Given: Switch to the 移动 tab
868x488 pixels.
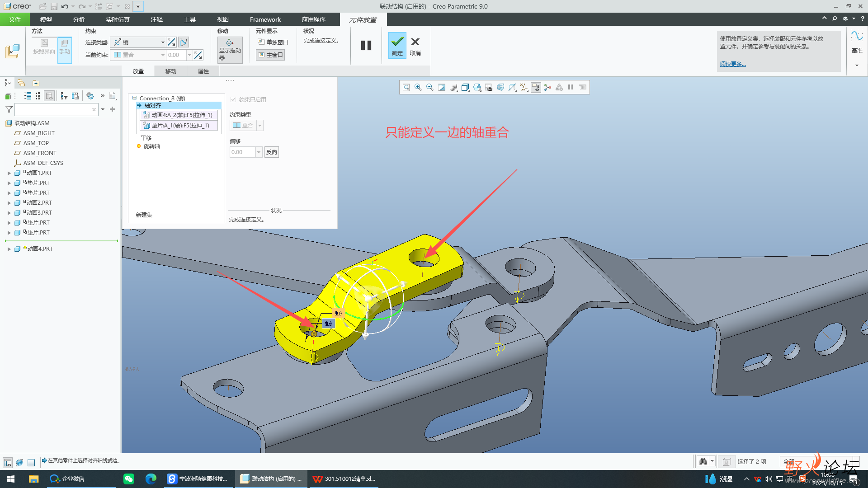Looking at the screenshot, I should click(170, 71).
